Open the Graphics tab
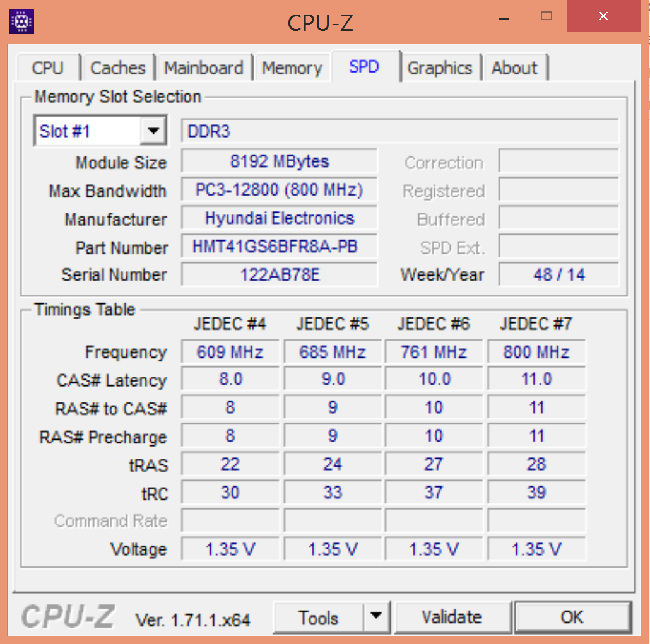This screenshot has width=650, height=644. click(x=440, y=67)
